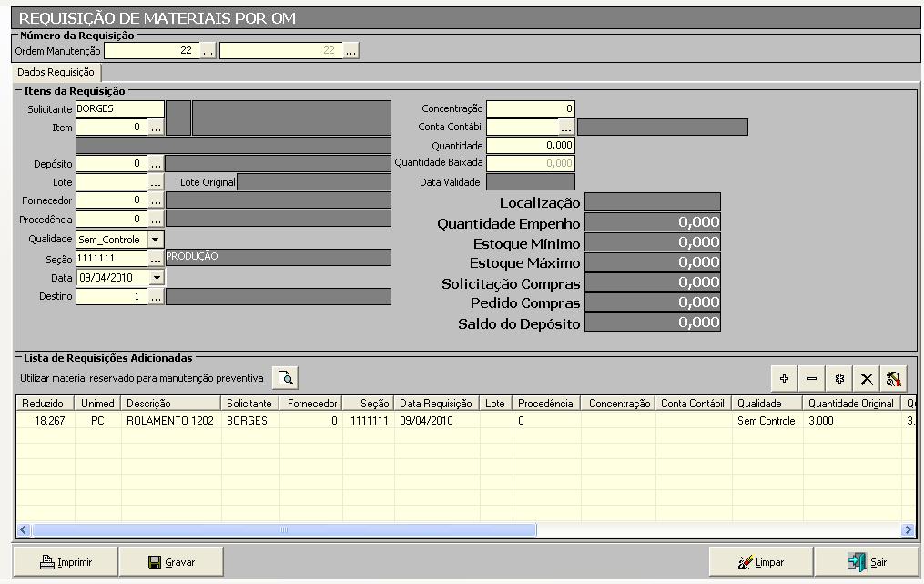Open the Depósito lookup ellipsis button
Image resolution: width=924 pixels, height=584 pixels.
[x=156, y=164]
